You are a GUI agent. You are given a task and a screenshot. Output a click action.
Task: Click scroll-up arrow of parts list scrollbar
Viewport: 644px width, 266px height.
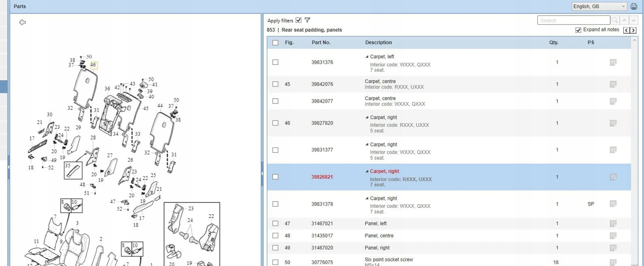pos(634,40)
